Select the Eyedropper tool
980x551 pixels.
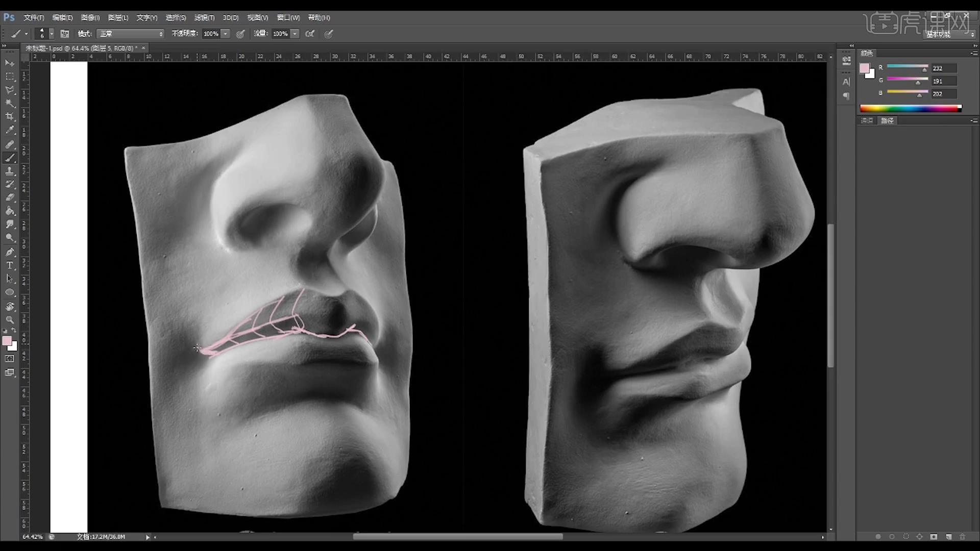[x=10, y=130]
